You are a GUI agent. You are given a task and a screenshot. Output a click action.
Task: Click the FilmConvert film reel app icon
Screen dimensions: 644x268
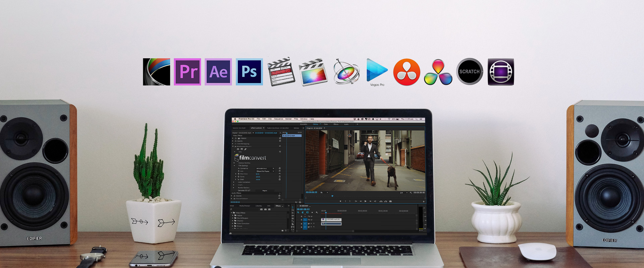click(156, 72)
